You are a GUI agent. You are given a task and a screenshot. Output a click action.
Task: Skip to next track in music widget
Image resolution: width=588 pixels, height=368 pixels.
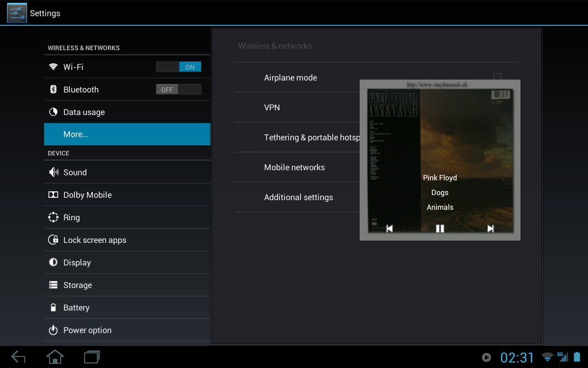coord(490,229)
